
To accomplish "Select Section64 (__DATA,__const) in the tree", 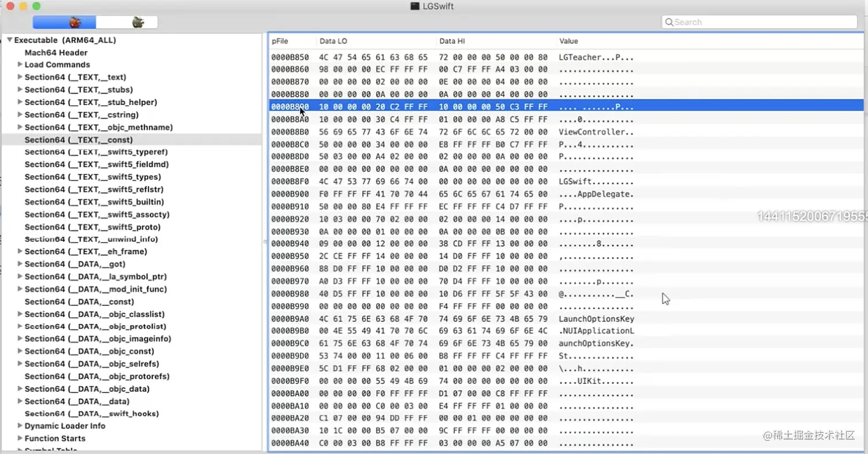I will [79, 302].
